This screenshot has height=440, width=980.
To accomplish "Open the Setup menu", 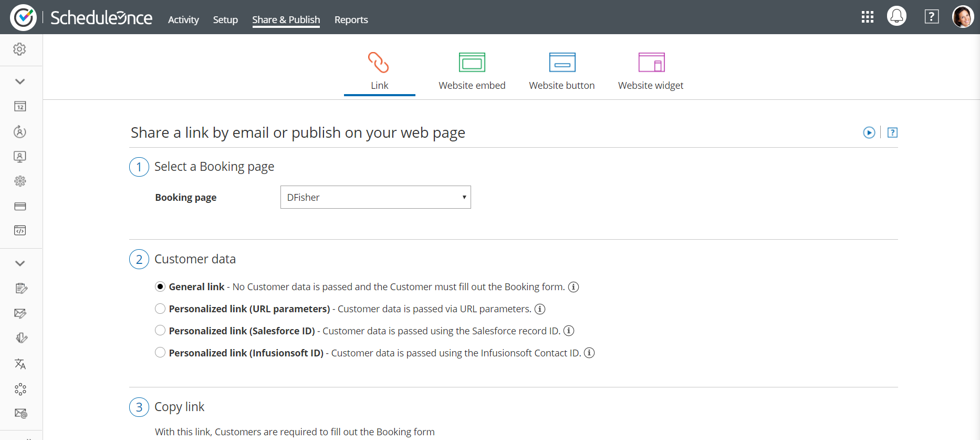I will pos(225,19).
